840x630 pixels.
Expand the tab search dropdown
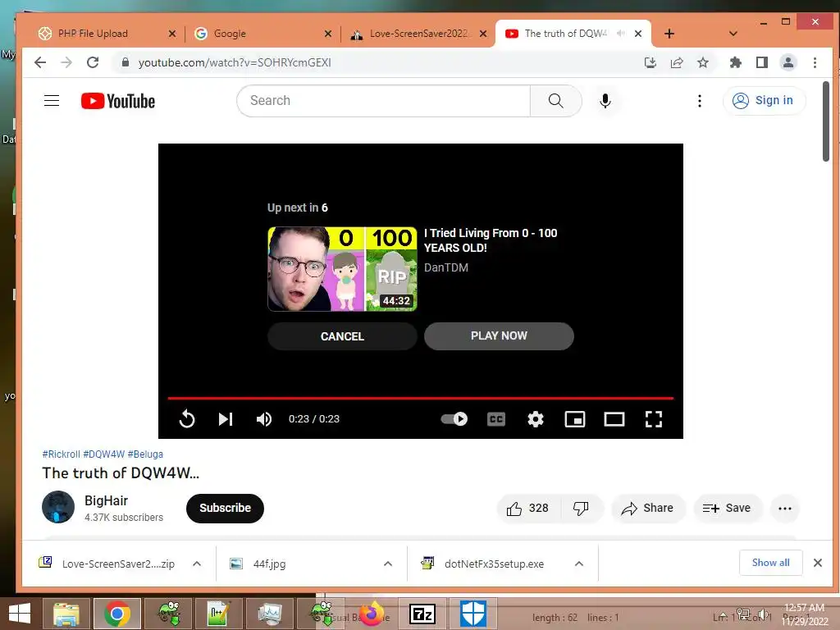click(733, 34)
